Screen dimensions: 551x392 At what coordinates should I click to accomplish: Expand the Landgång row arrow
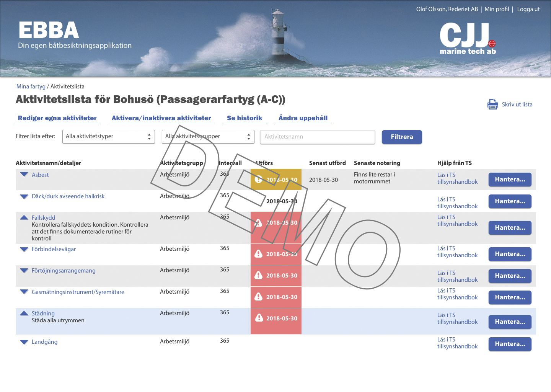[x=24, y=342]
